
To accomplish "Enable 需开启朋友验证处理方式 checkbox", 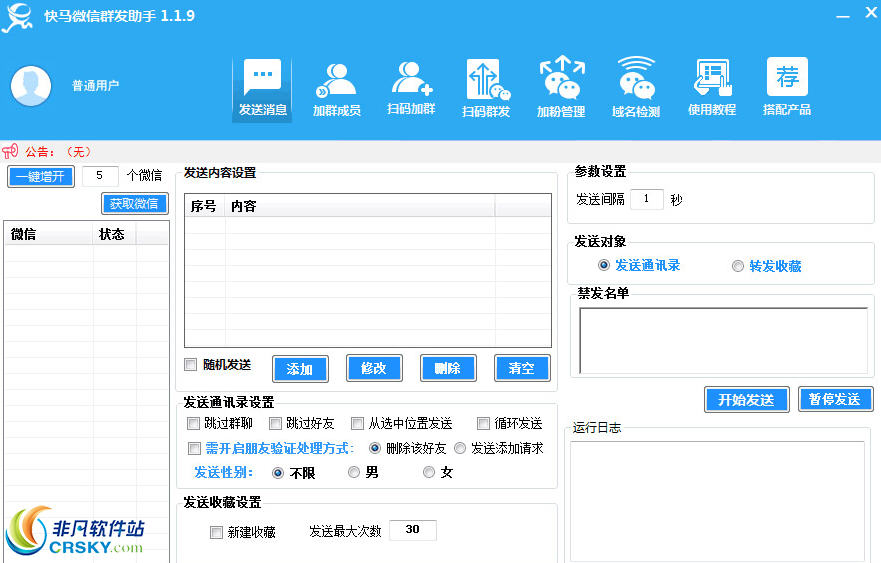I will pyautogui.click(x=194, y=448).
